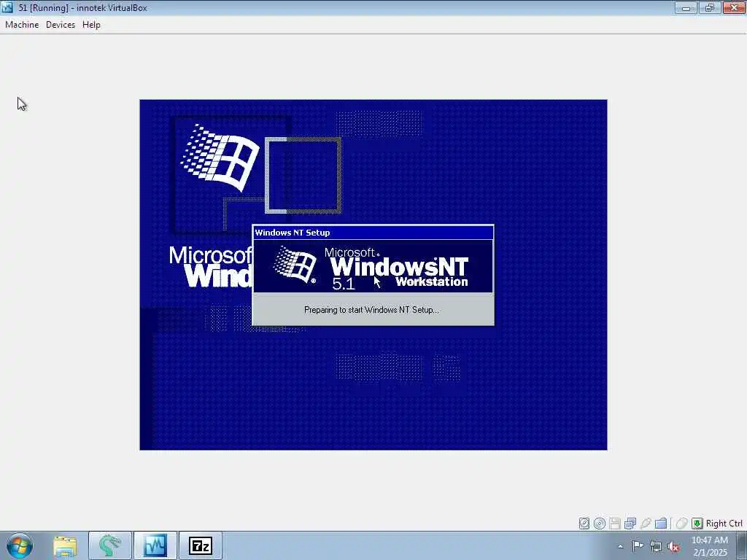Open the Machine menu
Image resolution: width=747 pixels, height=560 pixels.
[22, 25]
